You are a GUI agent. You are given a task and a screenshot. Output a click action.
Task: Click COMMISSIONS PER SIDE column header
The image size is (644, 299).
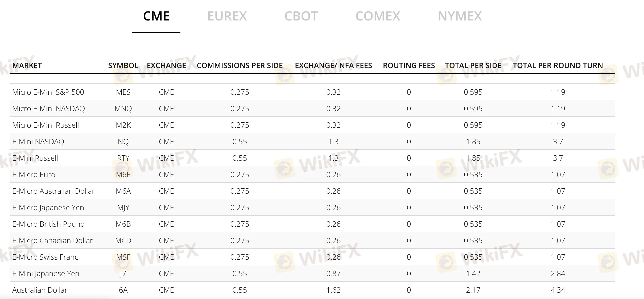pos(240,65)
